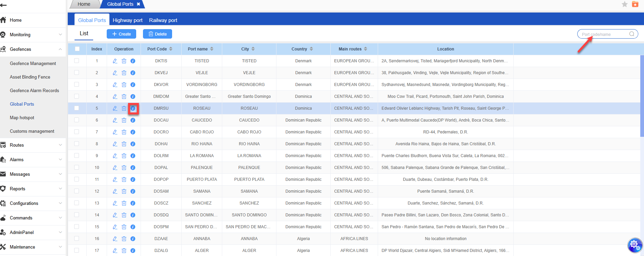
Task: Open floating settings gear widget
Action: coord(635,245)
